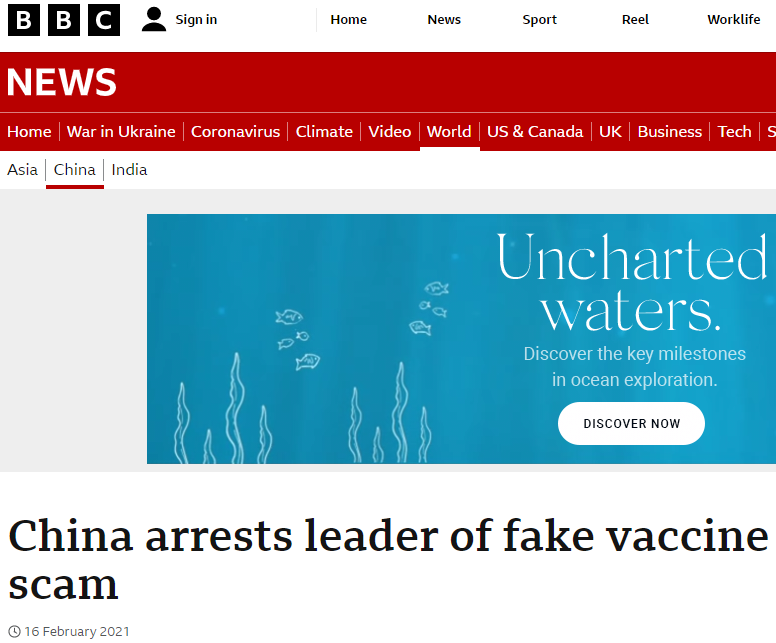The image size is (776, 643).
Task: Select the Coronavirus news tab
Action: [236, 132]
